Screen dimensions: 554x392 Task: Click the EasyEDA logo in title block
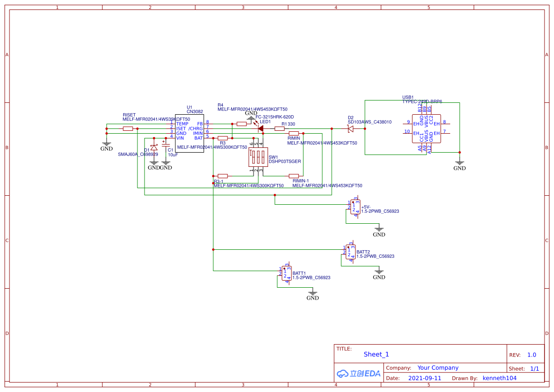point(358,373)
